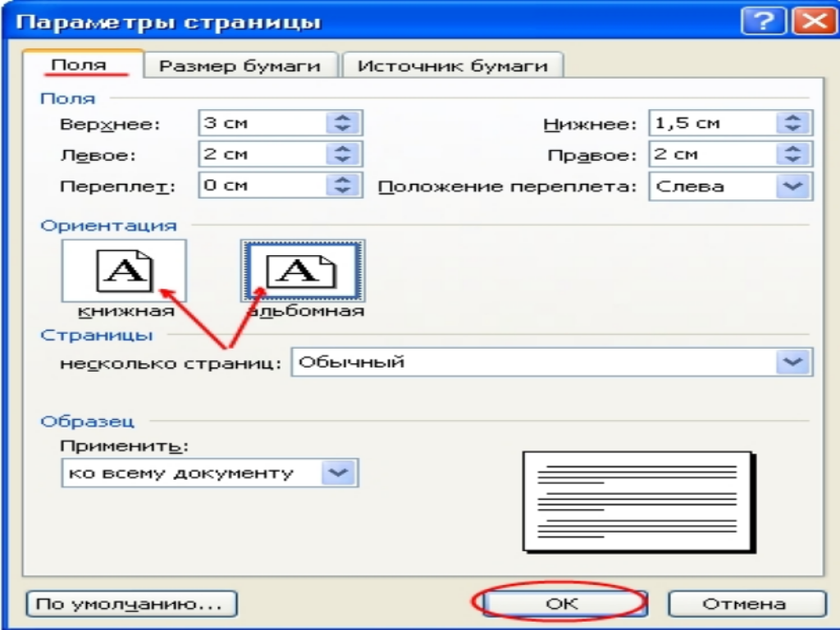Screen dimensions: 840x630
Task: Click the По умолчанию... button
Action: click(131, 604)
